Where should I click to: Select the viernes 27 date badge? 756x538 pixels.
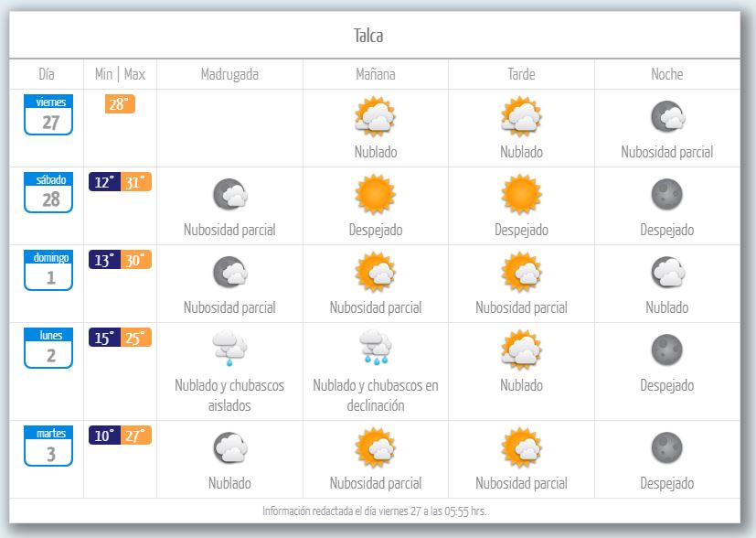[x=48, y=114]
